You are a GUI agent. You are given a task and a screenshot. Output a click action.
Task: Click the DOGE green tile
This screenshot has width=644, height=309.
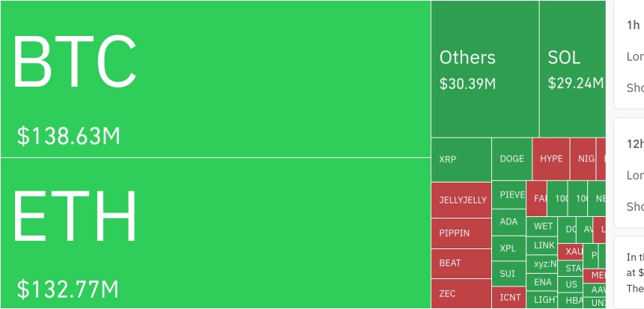pos(511,159)
